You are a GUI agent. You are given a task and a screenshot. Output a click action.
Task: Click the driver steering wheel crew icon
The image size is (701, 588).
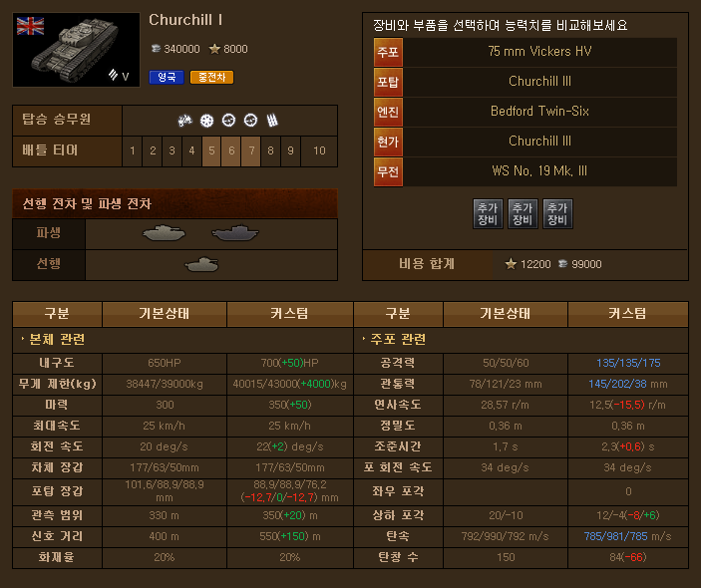click(206, 121)
